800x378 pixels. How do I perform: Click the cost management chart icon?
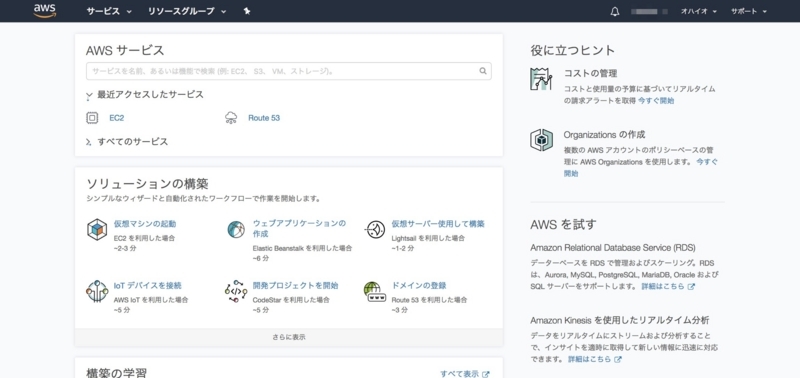point(541,79)
